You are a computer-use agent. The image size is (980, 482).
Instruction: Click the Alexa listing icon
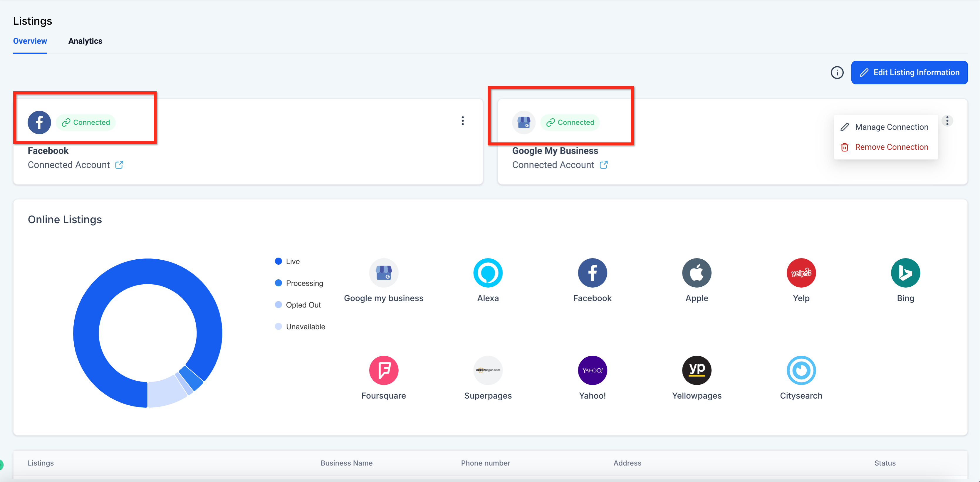(488, 273)
